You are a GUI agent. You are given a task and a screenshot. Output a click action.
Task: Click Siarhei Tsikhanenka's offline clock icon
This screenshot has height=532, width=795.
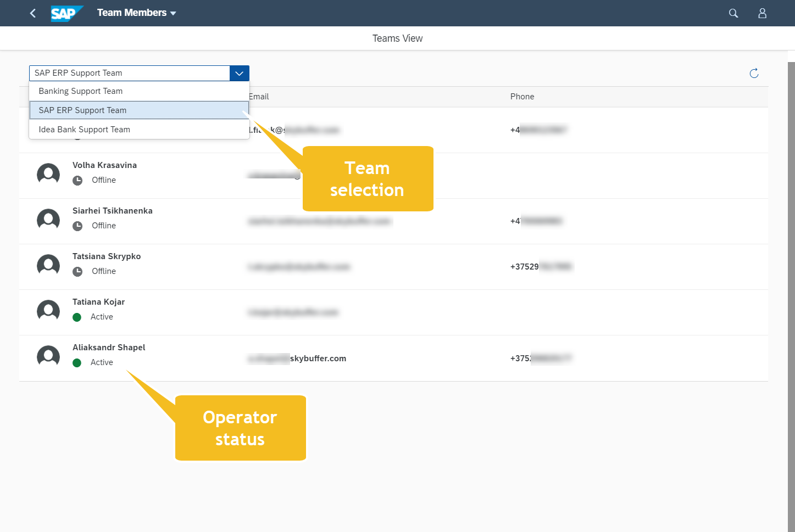[77, 226]
